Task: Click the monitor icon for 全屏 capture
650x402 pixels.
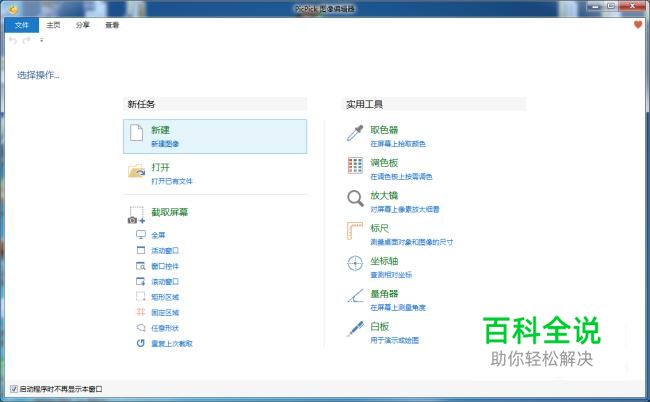Action: pos(141,235)
